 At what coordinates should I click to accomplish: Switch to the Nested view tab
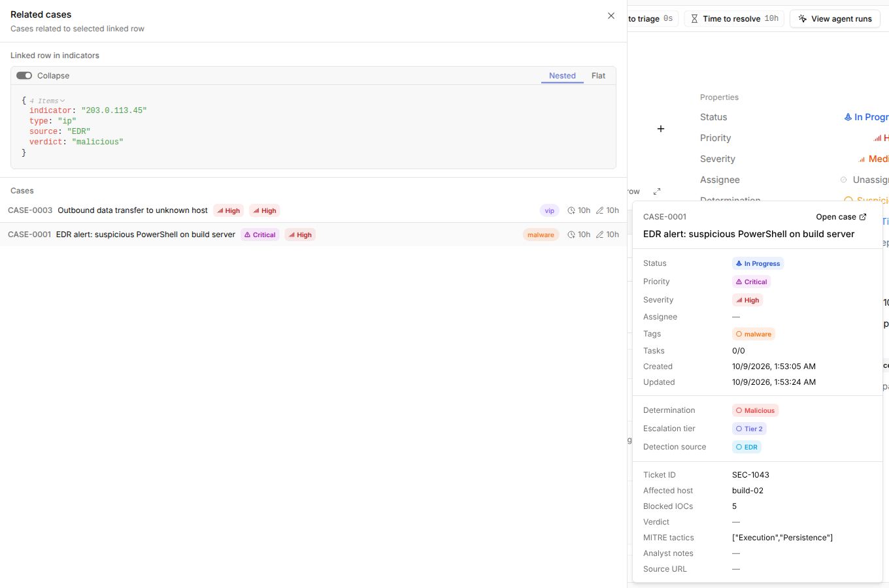point(562,76)
